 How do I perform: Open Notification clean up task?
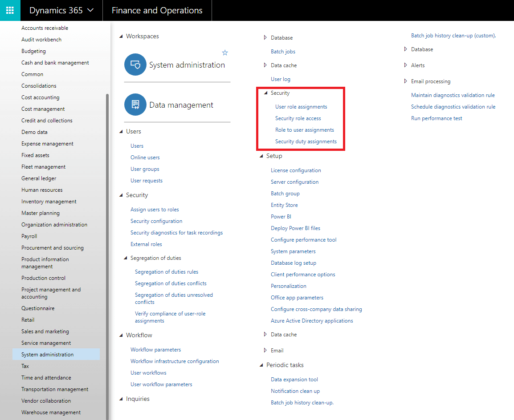(295, 391)
